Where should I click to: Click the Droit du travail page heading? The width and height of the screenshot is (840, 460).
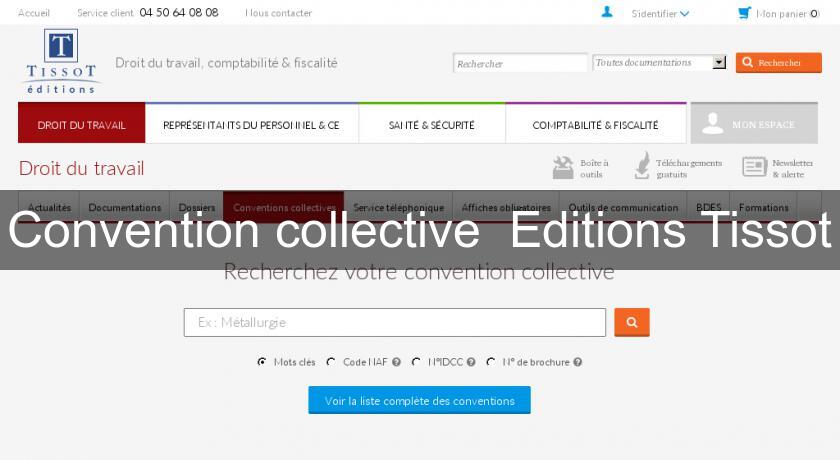81,168
